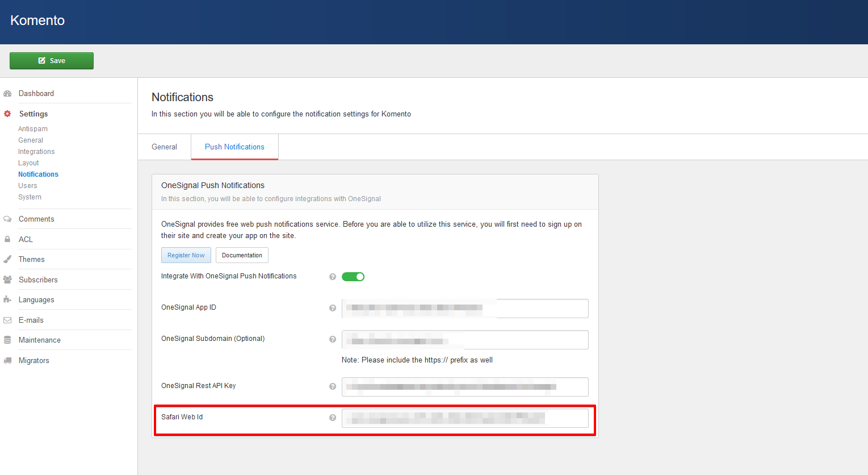Click the ACL lock icon

7,239
